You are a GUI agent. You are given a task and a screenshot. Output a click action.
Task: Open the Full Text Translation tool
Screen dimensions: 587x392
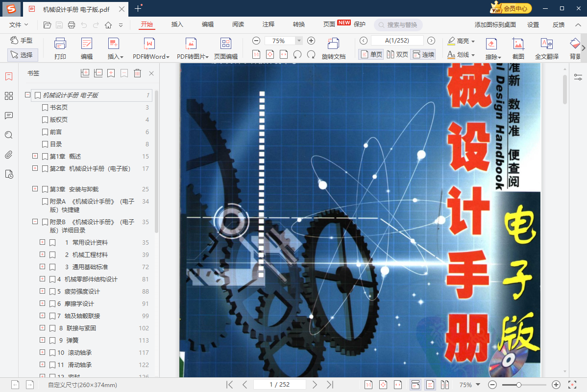(546, 48)
